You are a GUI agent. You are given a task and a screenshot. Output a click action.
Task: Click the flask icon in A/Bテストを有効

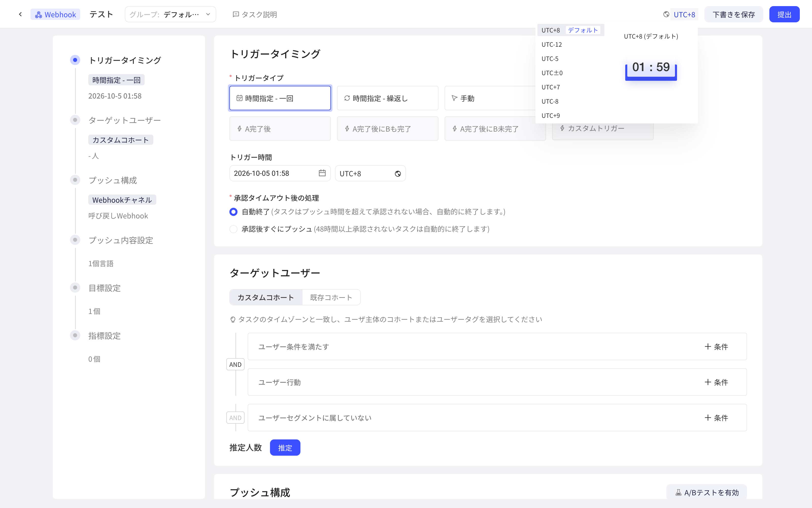point(678,493)
